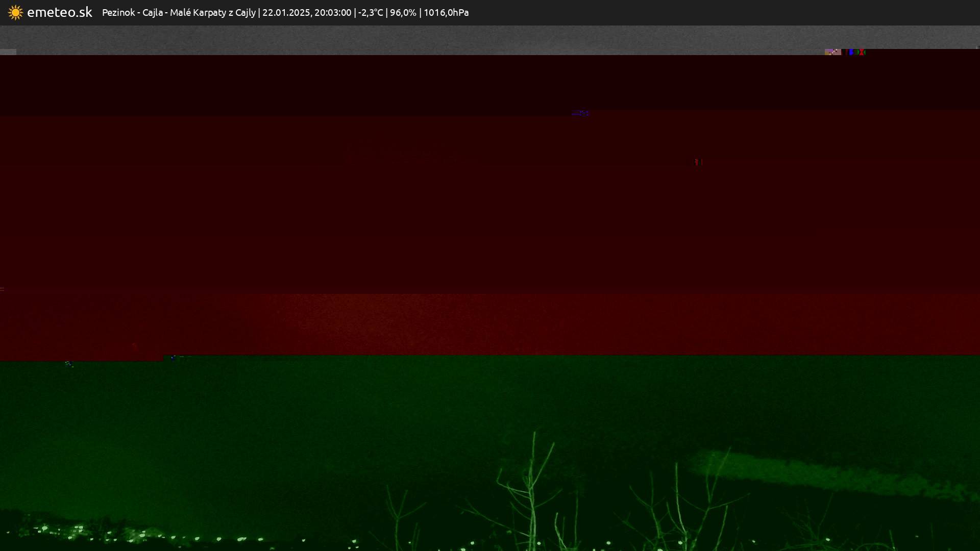Click the 20:03:00 timestamp
980x551 pixels.
(333, 13)
